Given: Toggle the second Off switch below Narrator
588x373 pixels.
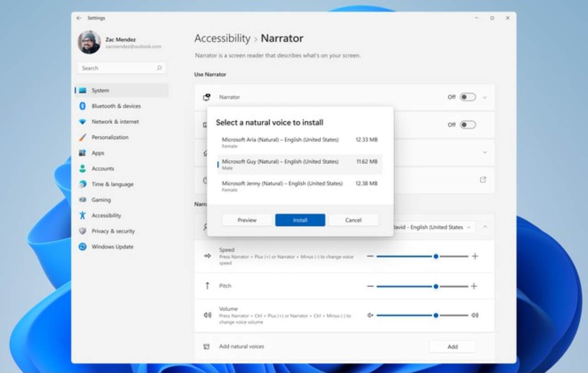Looking at the screenshot, I should click(x=468, y=124).
